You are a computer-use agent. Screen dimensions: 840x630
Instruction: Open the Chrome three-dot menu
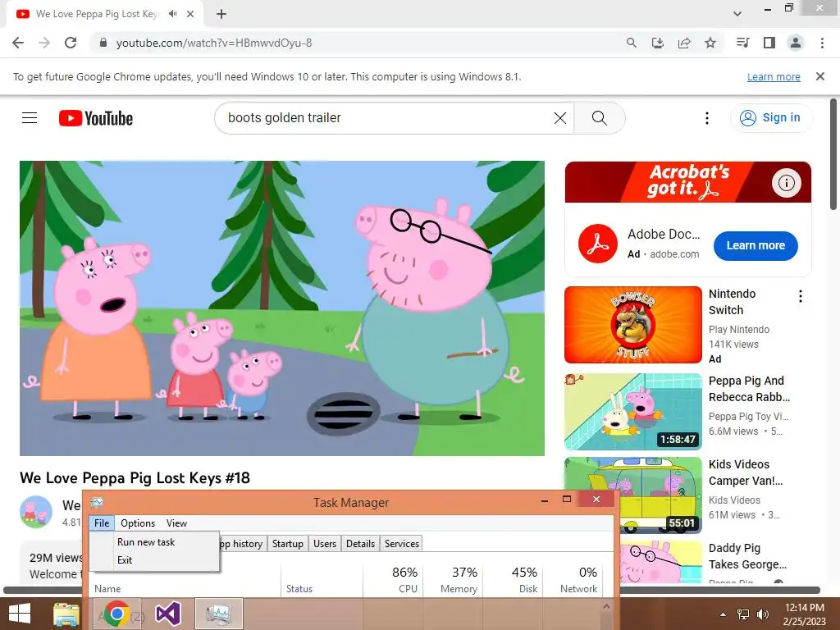822,43
